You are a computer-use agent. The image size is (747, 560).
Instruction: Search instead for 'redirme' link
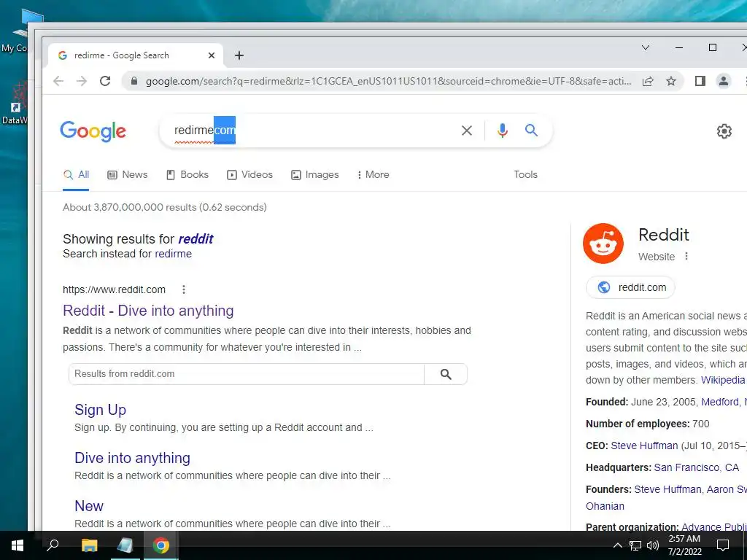(x=174, y=254)
